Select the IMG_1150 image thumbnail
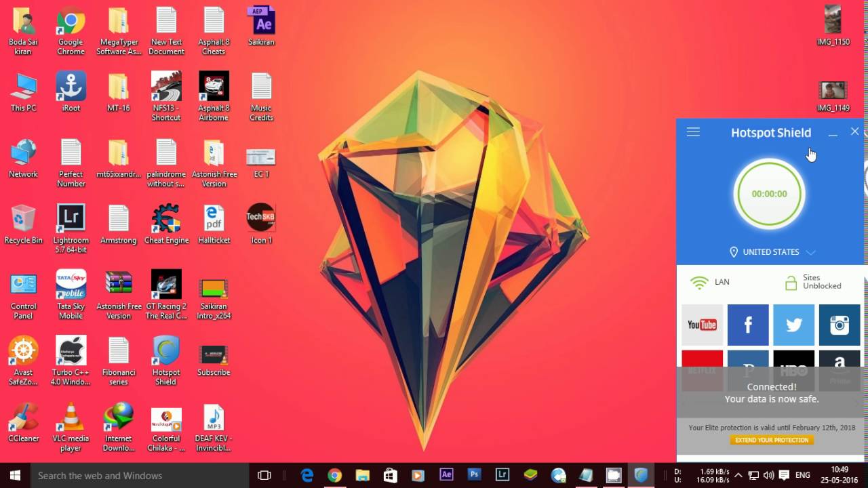 (833, 26)
